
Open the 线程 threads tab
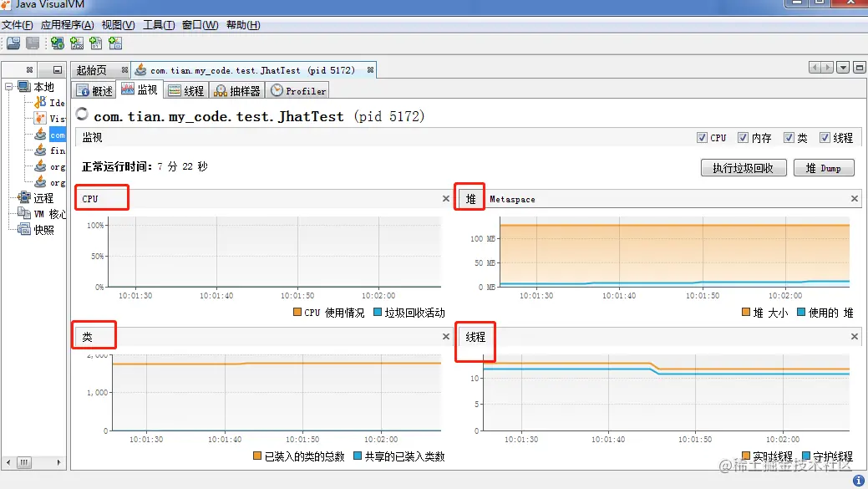point(186,91)
